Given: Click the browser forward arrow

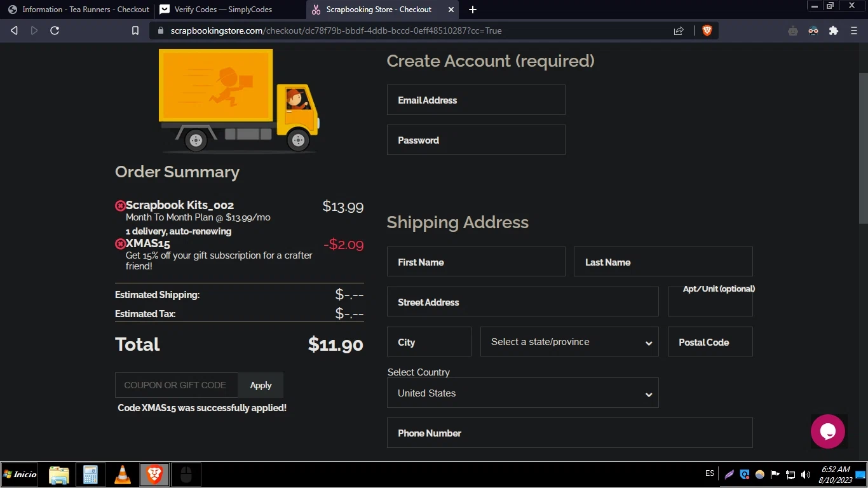Looking at the screenshot, I should tap(34, 30).
